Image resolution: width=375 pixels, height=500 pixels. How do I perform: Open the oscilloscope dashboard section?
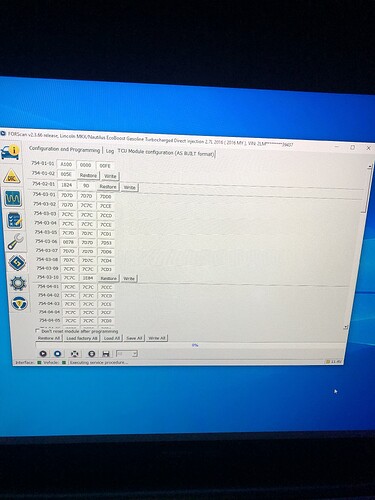coord(13,198)
